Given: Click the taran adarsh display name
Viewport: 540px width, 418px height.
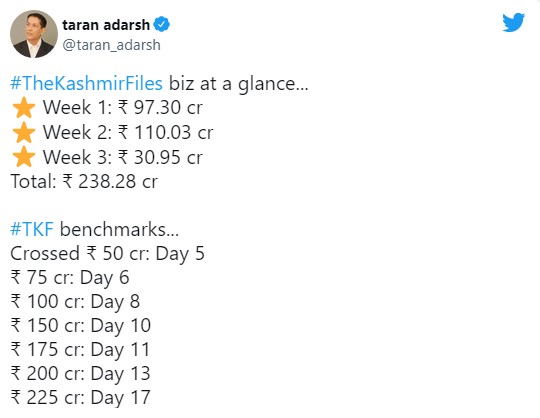Looking at the screenshot, I should pyautogui.click(x=106, y=25).
